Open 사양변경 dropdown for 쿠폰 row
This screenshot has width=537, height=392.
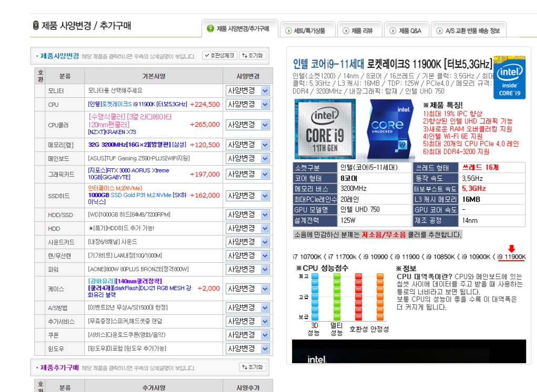point(248,335)
